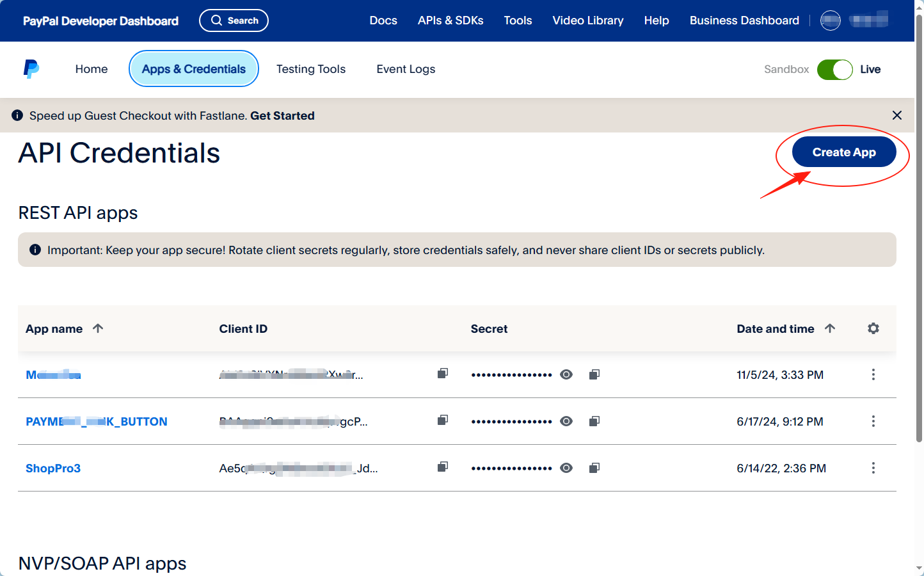The height and width of the screenshot is (576, 924).
Task: Click date 6/17/24, 9:12 PM
Action: (780, 422)
